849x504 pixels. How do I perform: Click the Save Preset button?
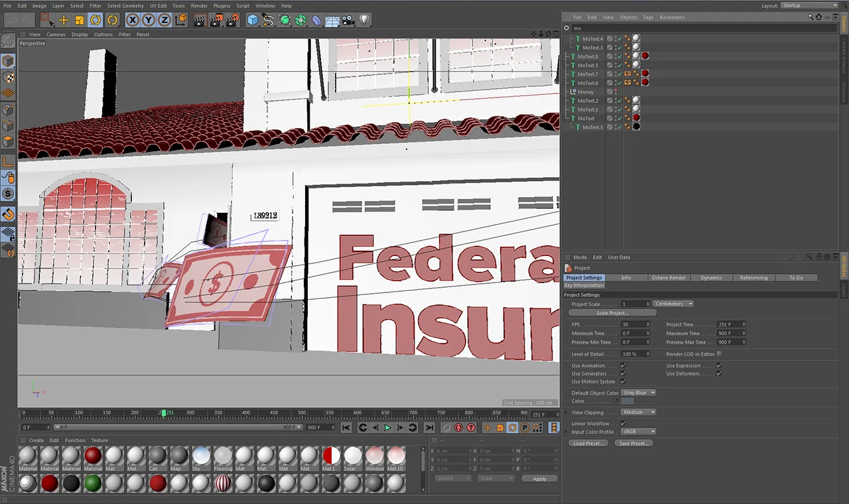[633, 443]
